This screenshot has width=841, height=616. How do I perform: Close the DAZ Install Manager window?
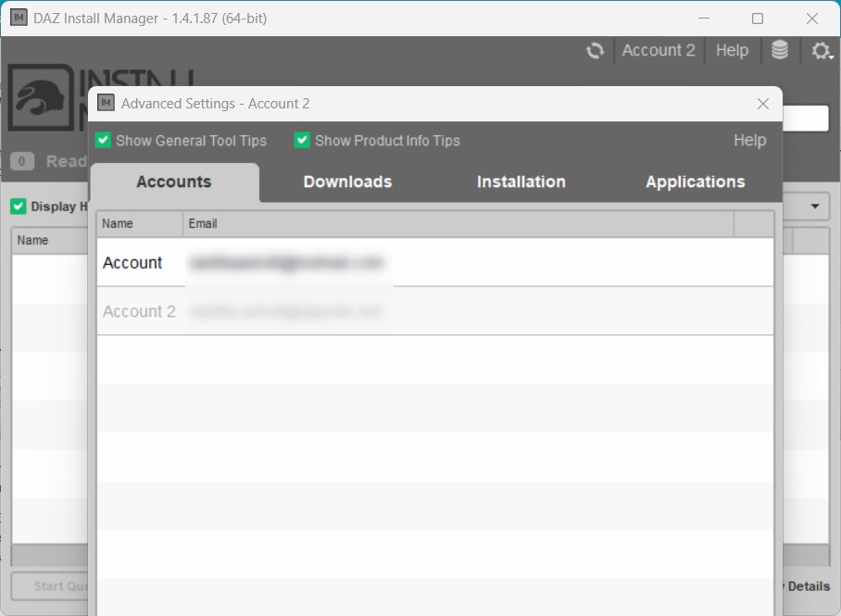[x=812, y=19]
